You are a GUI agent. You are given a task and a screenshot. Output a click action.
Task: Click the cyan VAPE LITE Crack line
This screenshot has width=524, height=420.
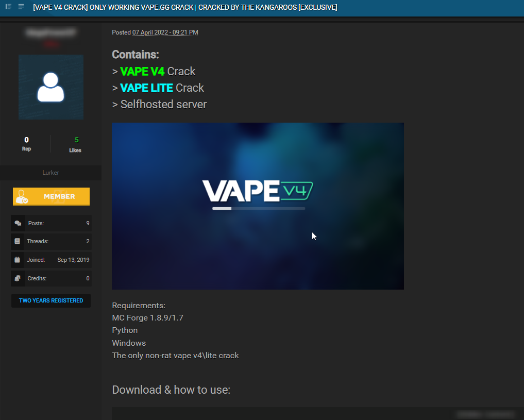point(158,88)
